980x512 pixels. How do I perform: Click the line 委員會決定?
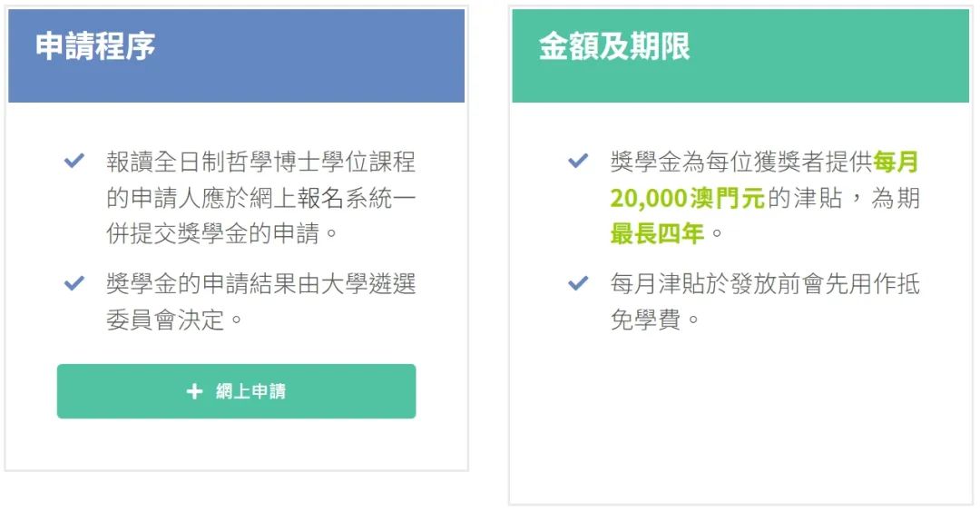pos(166,320)
